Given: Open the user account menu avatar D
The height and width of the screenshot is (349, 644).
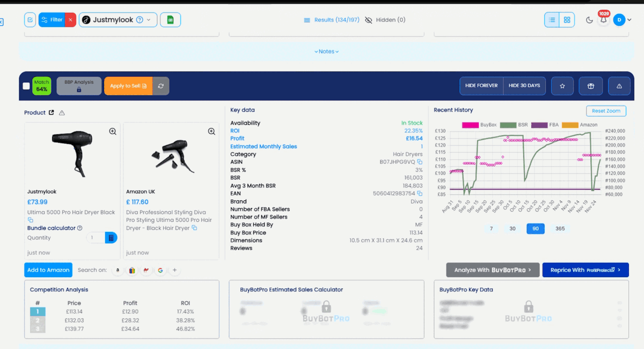Looking at the screenshot, I should tap(619, 20).
